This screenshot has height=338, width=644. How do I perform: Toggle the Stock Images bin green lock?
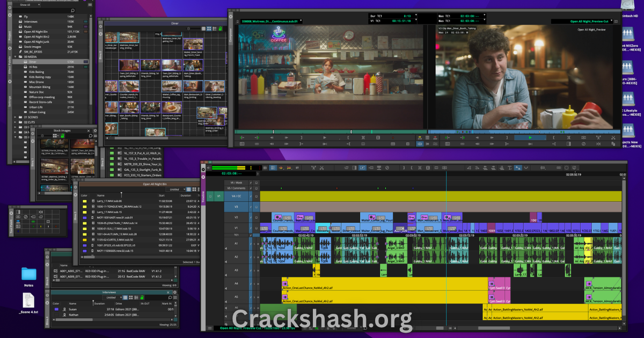62,136
